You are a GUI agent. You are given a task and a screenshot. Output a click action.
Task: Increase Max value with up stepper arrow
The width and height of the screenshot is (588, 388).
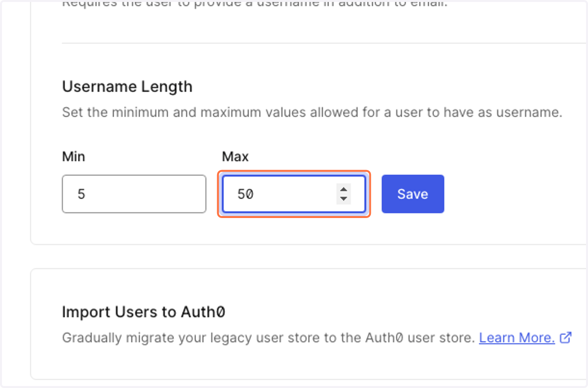pyautogui.click(x=343, y=190)
